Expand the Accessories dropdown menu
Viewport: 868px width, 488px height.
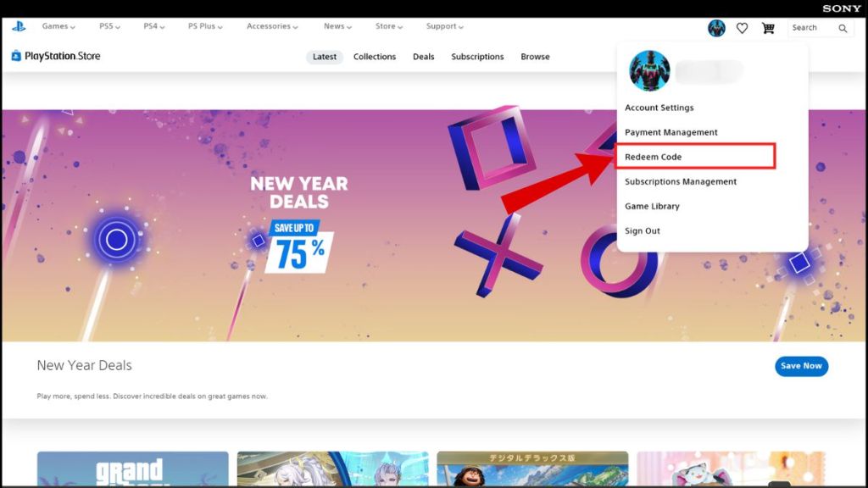272,26
